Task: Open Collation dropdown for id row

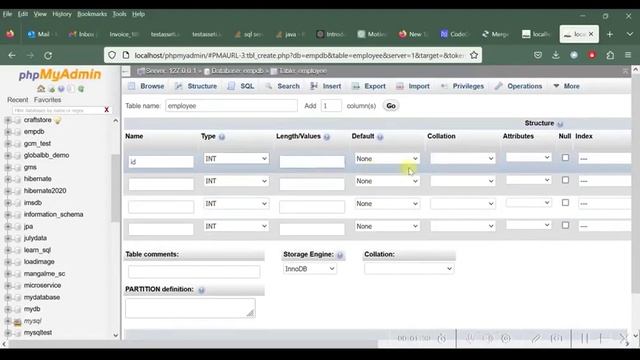Action: click(x=462, y=158)
